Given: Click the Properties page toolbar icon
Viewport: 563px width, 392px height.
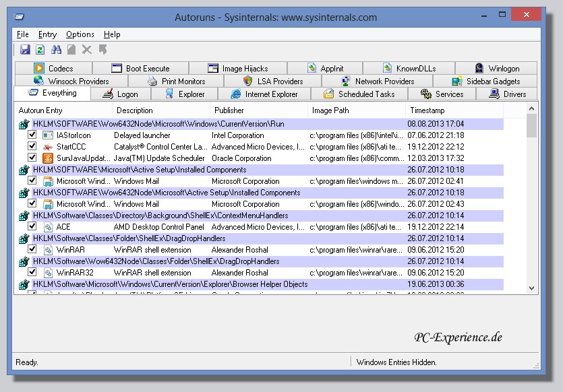Looking at the screenshot, I should point(71,49).
